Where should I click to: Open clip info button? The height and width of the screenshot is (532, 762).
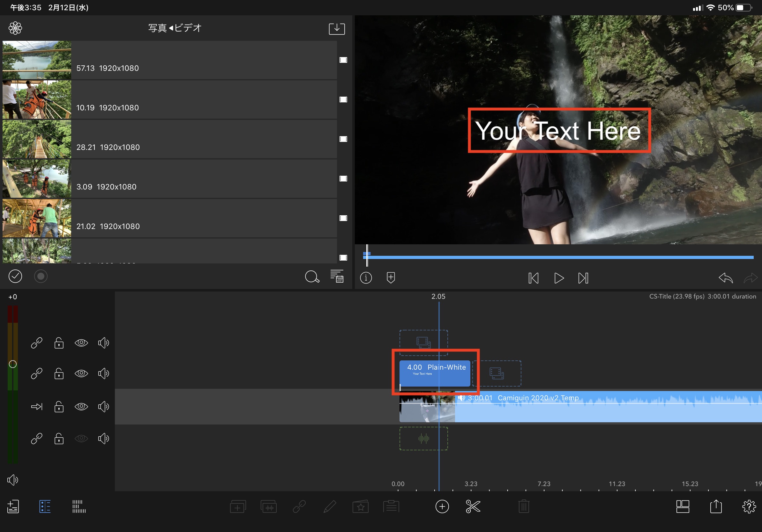[366, 277]
